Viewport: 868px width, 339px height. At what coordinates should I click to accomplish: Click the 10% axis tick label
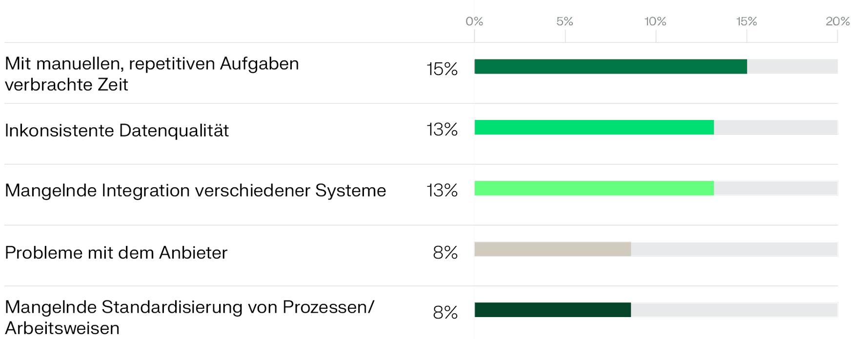[x=655, y=21]
